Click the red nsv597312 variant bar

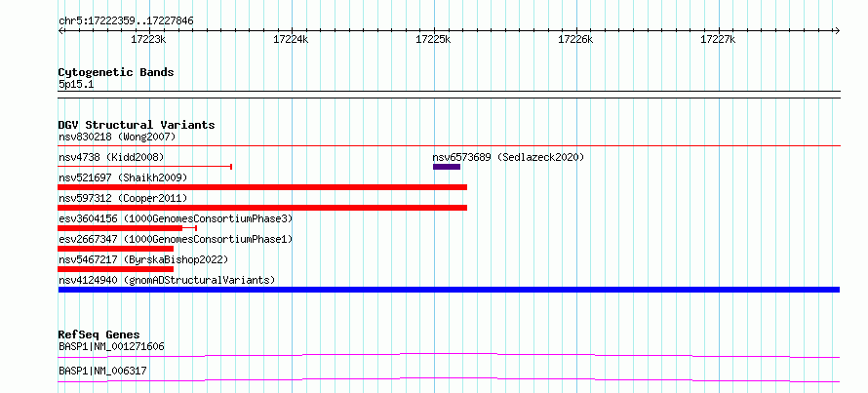tap(262, 208)
